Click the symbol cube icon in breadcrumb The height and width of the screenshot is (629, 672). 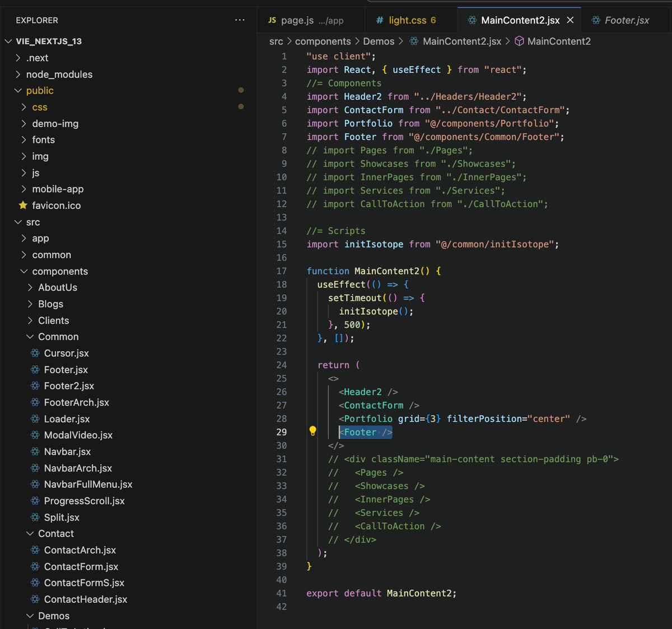tap(519, 41)
